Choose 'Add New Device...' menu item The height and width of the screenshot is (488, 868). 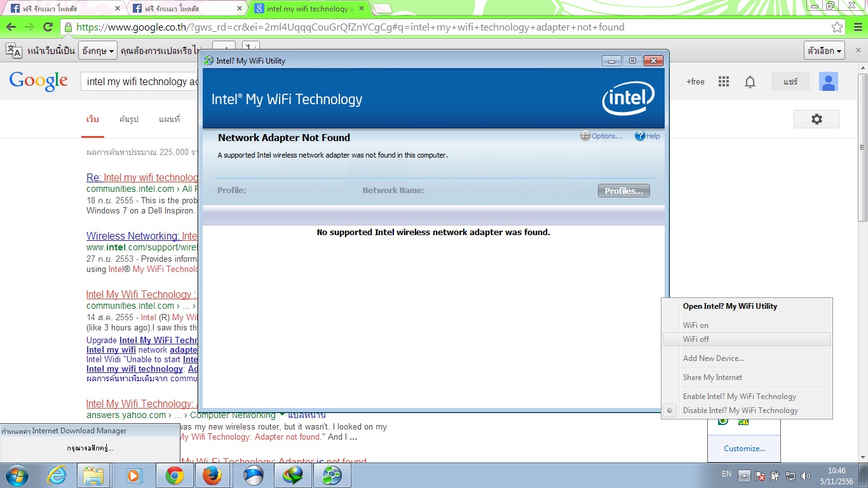tap(747, 358)
